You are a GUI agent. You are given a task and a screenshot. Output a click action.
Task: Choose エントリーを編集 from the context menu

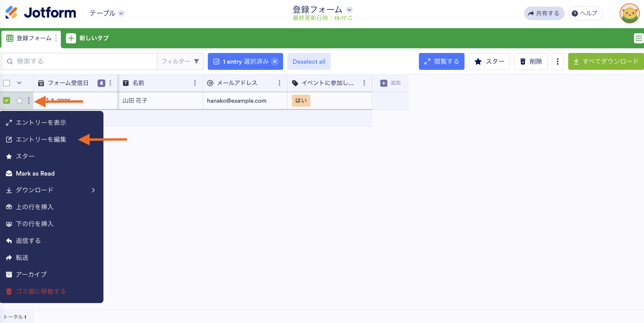tap(41, 139)
